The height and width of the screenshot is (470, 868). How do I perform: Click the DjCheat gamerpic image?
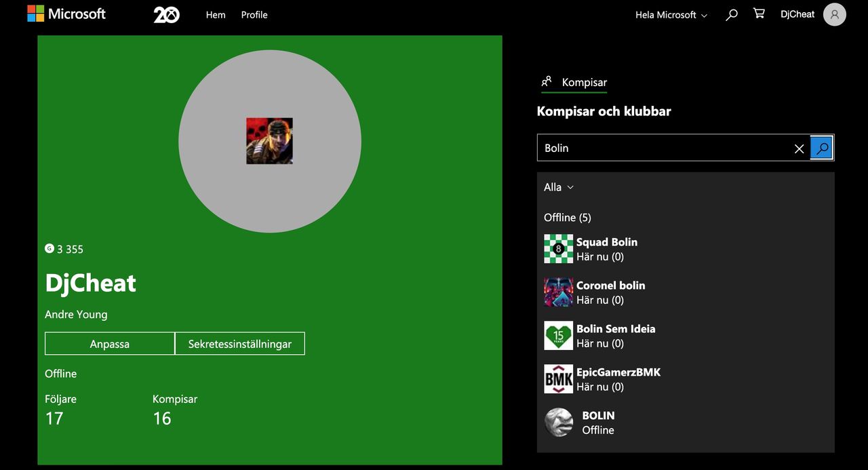tap(269, 141)
